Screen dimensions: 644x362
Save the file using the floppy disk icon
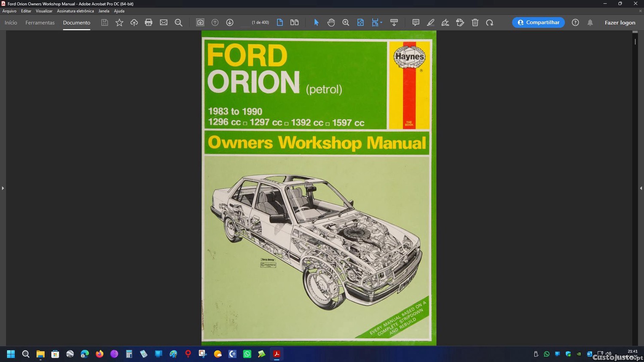(104, 22)
